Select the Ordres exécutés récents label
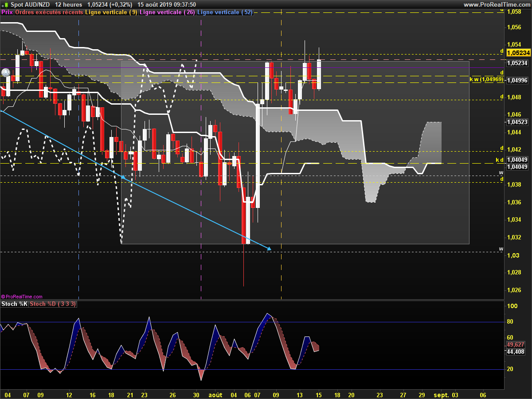This screenshot has height=399, width=532. click(49, 12)
